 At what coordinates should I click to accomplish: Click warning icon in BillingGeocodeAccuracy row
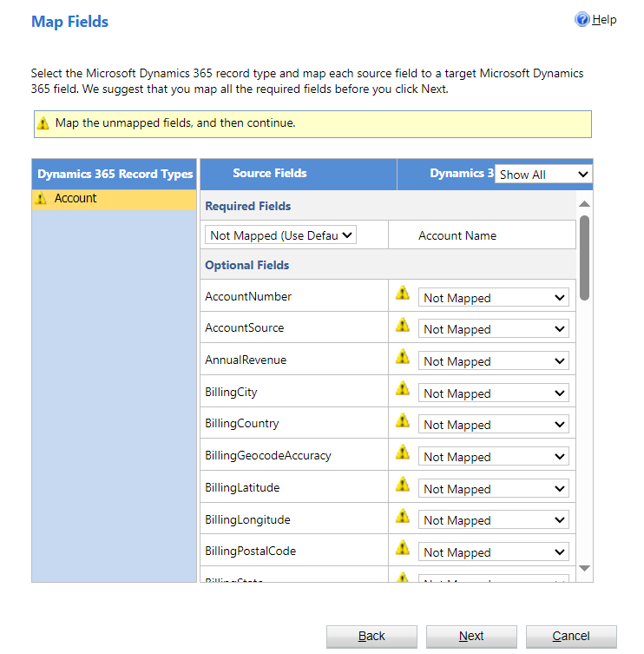click(x=402, y=453)
